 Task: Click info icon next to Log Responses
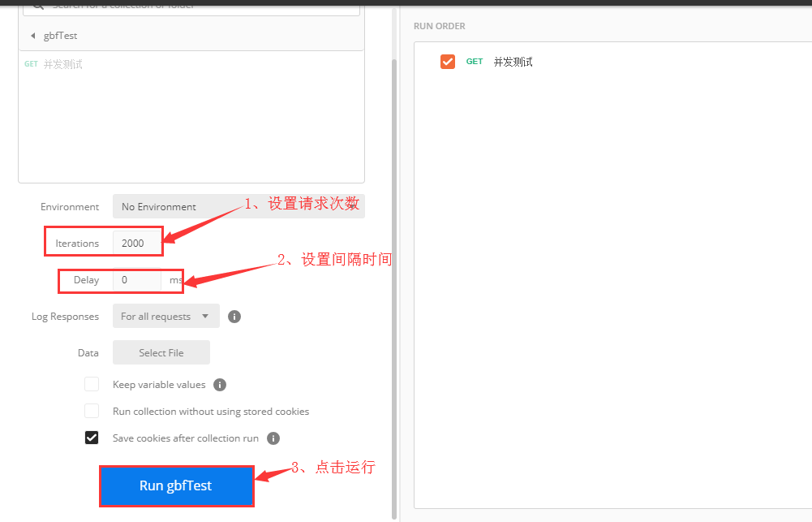coord(234,317)
